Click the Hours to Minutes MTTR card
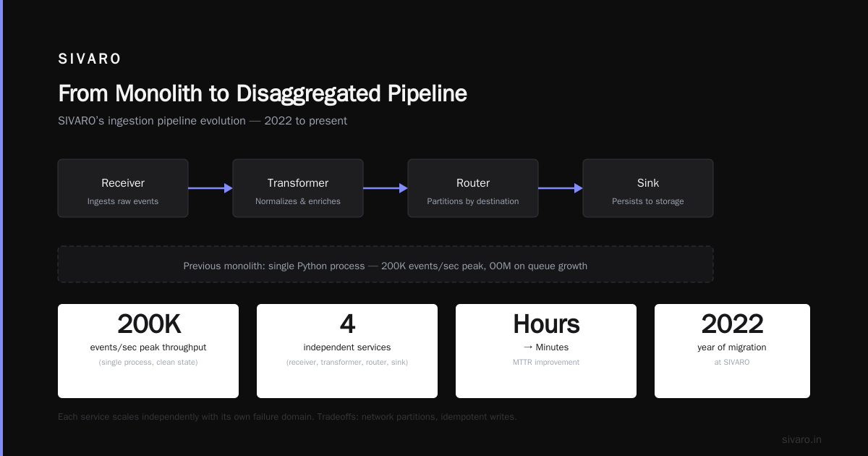The height and width of the screenshot is (456, 868). pyautogui.click(x=546, y=351)
